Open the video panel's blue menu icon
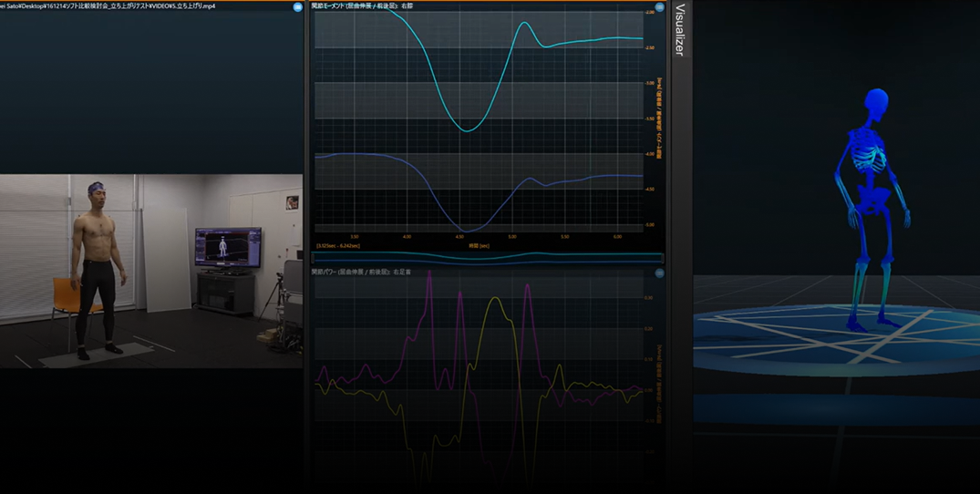Image resolution: width=980 pixels, height=494 pixels. 297,7
